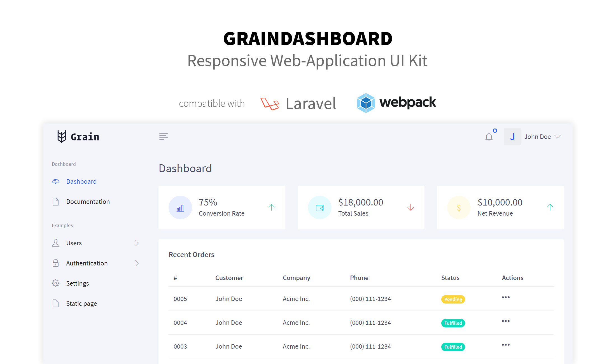Open Settings via the gear icon

pos(56,283)
